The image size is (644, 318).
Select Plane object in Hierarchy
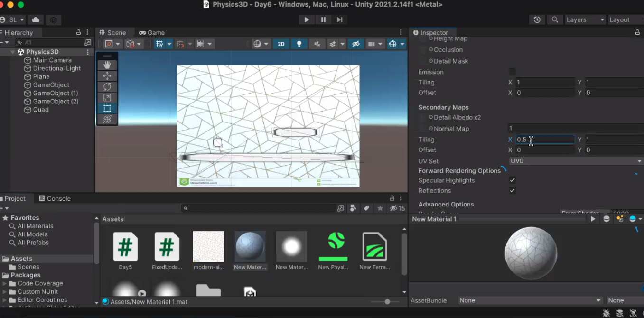pyautogui.click(x=41, y=76)
